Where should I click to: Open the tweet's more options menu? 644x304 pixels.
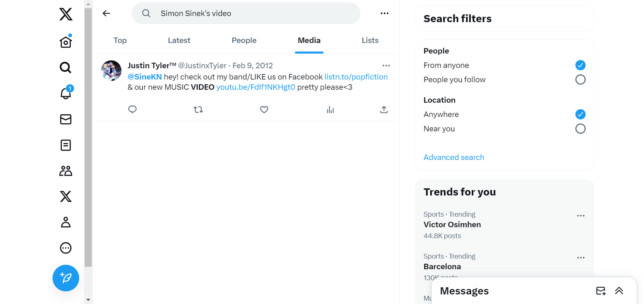click(x=386, y=65)
